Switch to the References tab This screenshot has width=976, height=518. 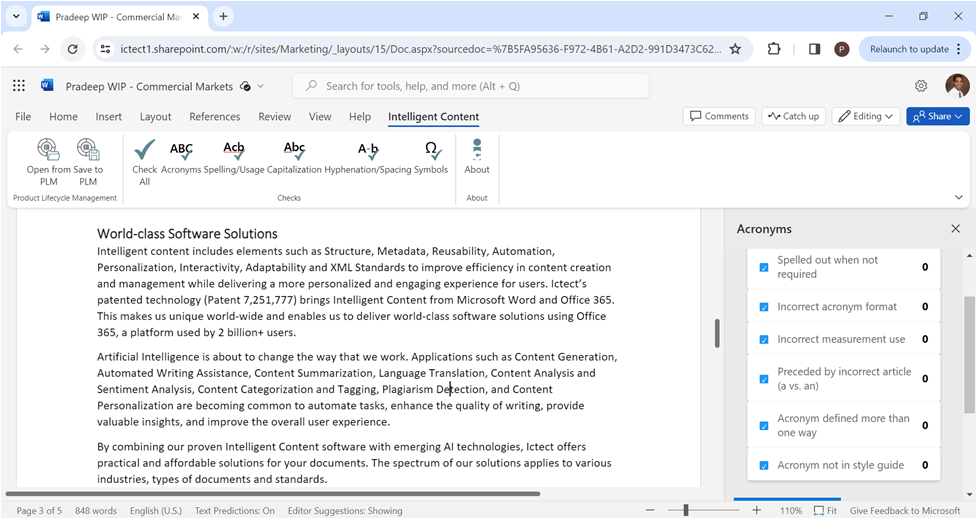point(215,116)
